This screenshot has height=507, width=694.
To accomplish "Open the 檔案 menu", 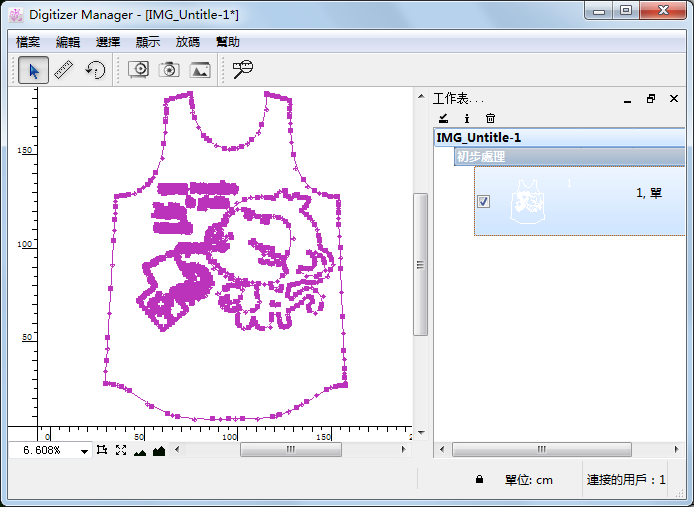I will click(x=28, y=42).
